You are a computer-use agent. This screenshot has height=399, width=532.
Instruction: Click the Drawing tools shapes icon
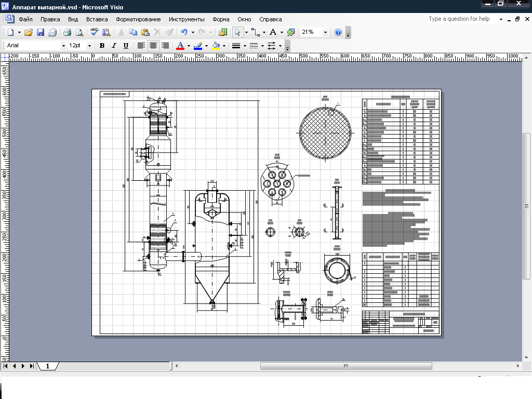click(291, 32)
